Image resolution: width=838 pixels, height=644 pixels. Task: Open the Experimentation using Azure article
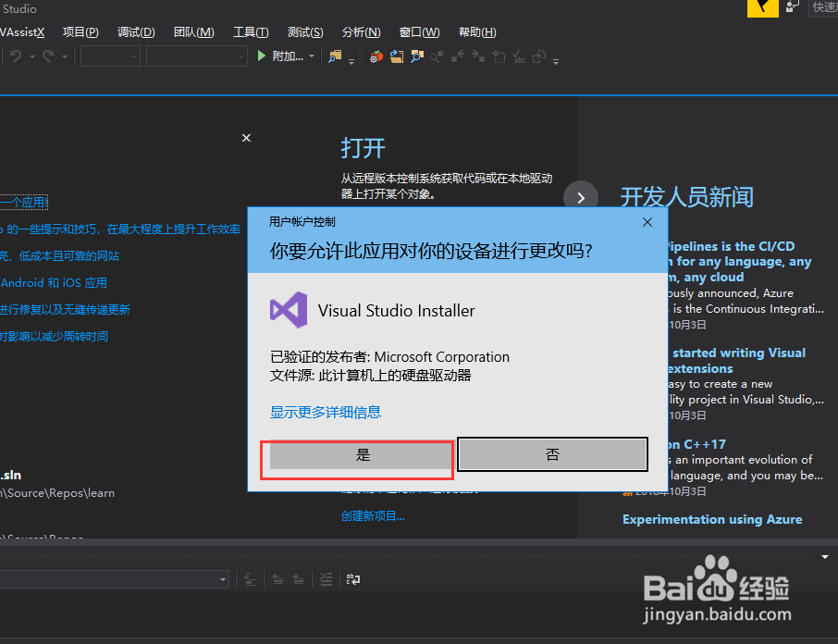tap(712, 519)
